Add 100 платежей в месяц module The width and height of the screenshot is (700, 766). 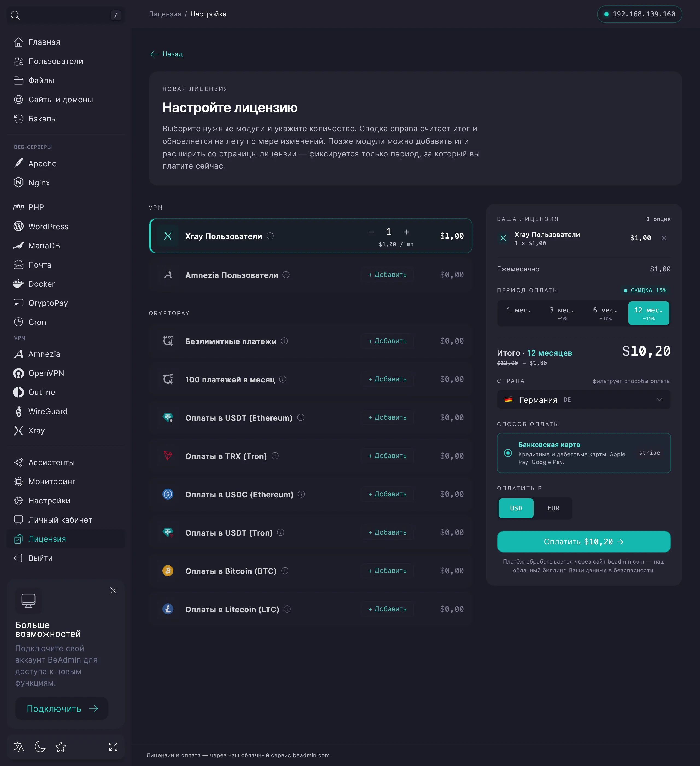[x=387, y=379]
